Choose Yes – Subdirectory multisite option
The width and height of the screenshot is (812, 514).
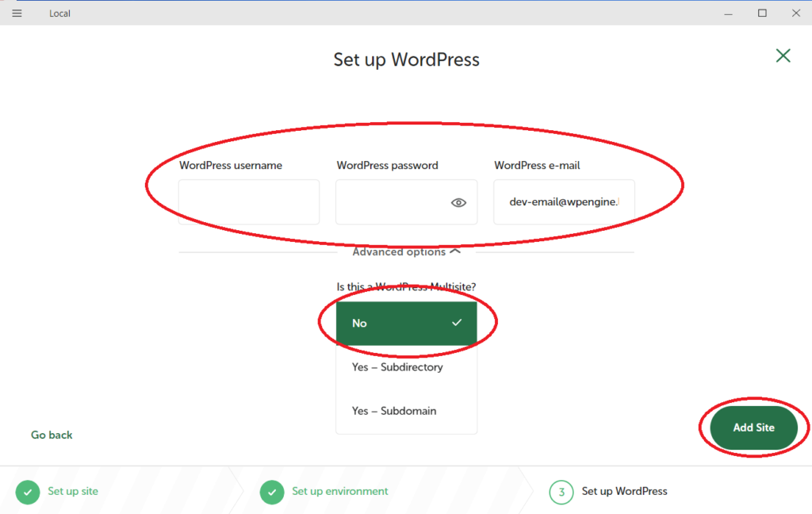407,366
